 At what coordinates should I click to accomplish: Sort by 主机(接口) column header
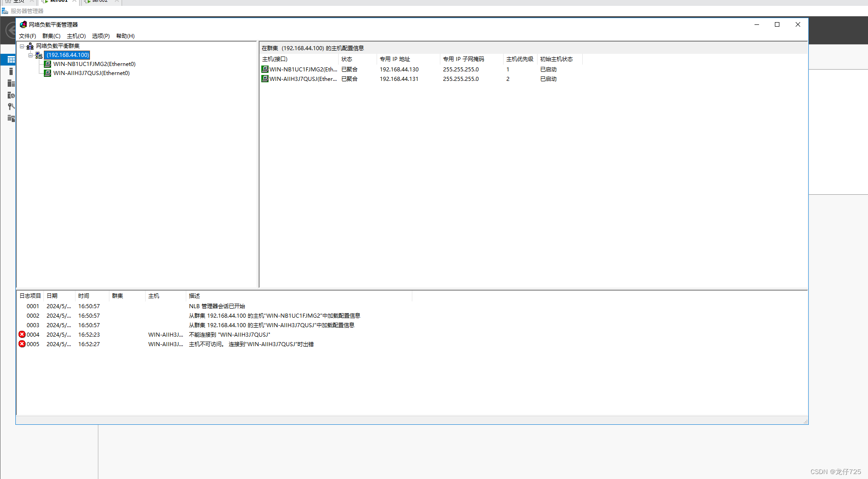tap(299, 59)
